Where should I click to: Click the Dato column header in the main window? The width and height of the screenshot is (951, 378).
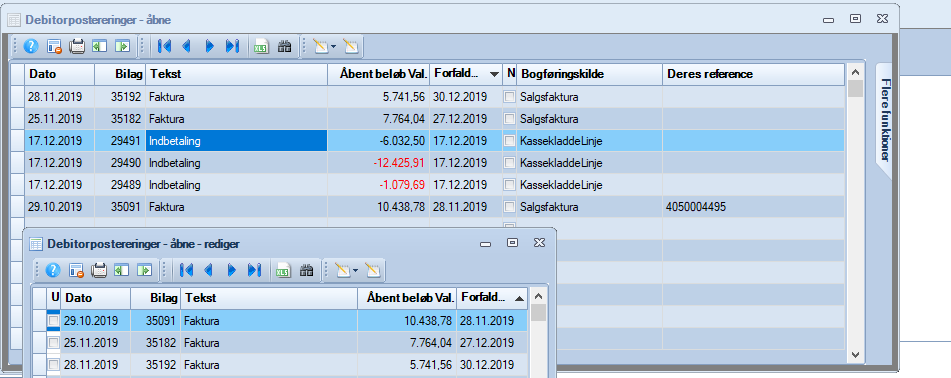click(59, 74)
